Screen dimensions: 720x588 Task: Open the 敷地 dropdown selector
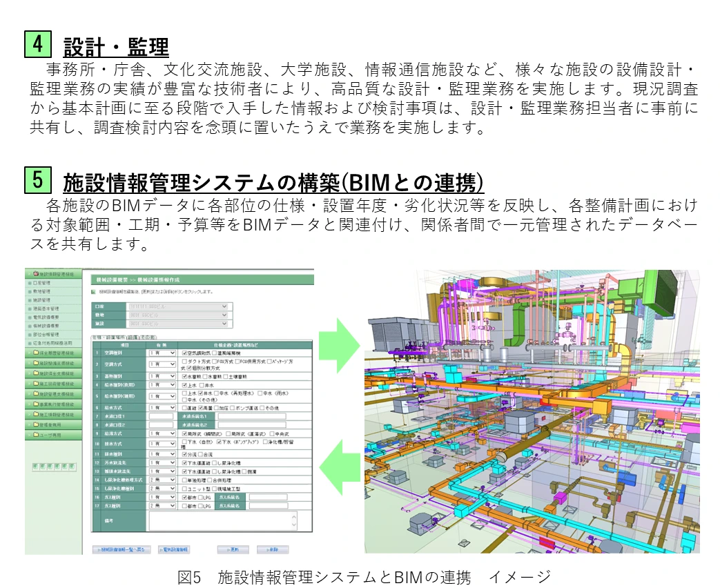tap(177, 315)
